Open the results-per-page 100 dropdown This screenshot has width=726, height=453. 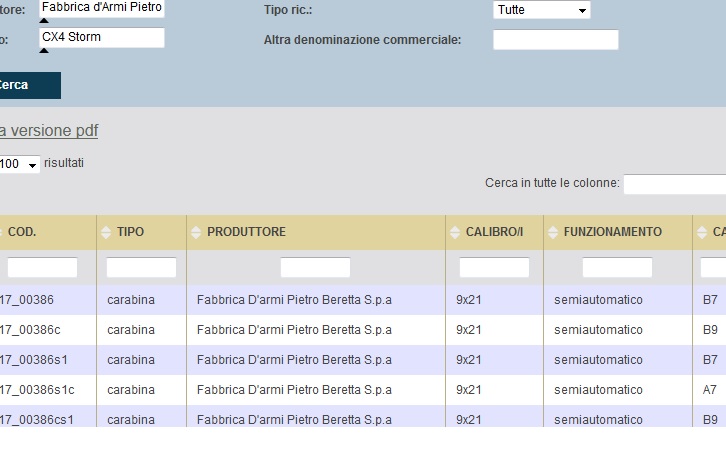point(19,164)
